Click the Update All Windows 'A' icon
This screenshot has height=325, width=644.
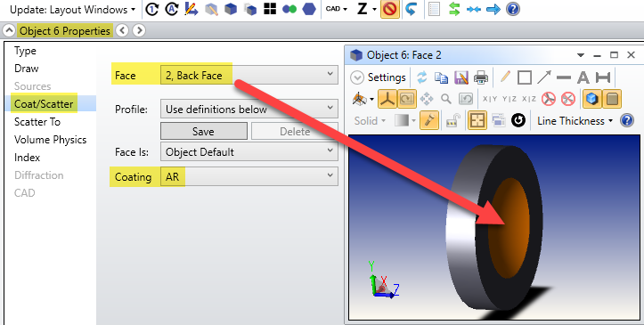[172, 9]
